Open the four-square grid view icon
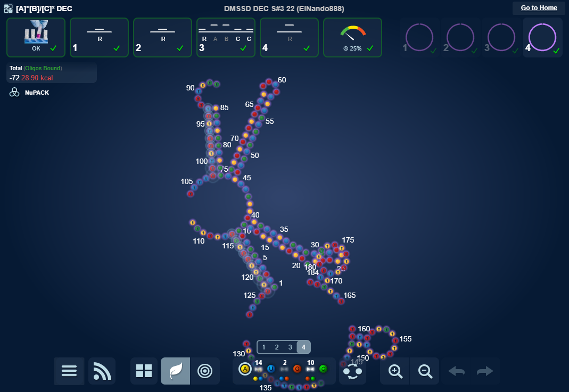The width and height of the screenshot is (569, 392). [144, 371]
